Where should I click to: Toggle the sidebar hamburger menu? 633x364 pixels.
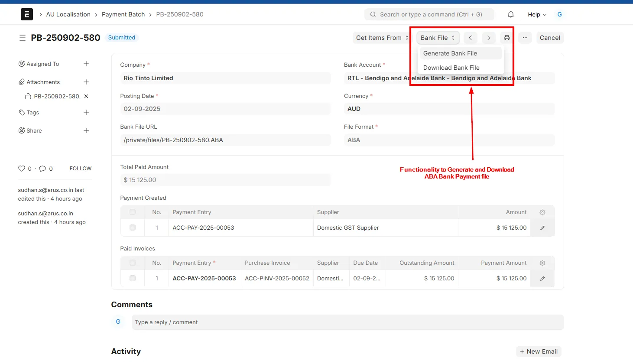coord(23,38)
